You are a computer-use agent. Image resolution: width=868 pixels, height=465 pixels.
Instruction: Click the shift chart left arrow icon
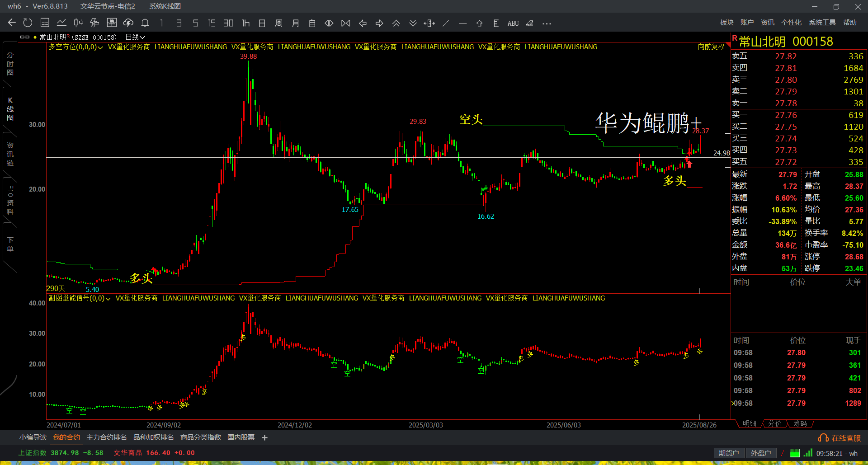pos(363,23)
